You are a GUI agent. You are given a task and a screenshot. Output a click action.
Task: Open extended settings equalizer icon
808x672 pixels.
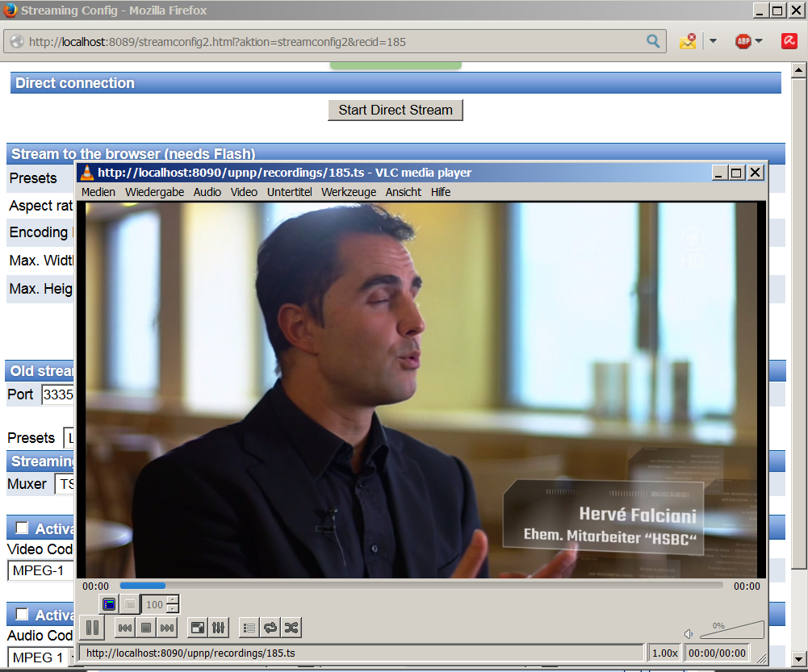coord(219,627)
